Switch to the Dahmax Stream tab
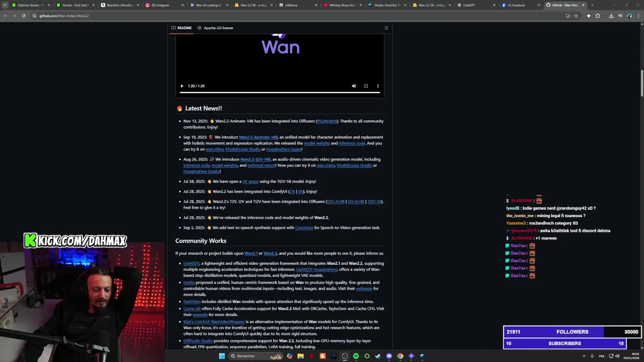This screenshot has height=362, width=644. pyautogui.click(x=31, y=5)
